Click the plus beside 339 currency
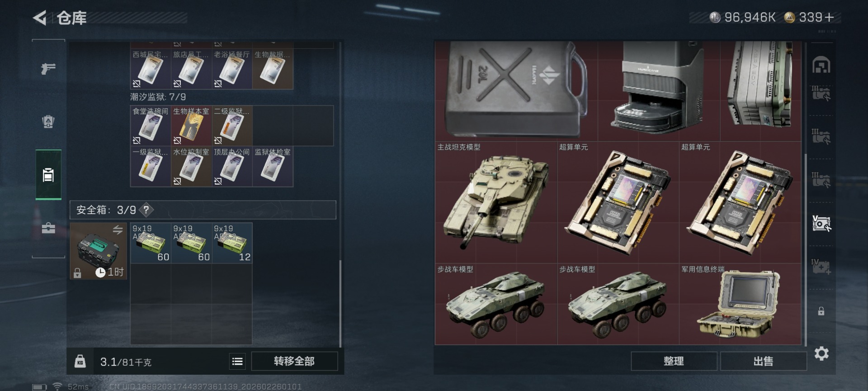Image resolution: width=868 pixels, height=391 pixels. (829, 17)
